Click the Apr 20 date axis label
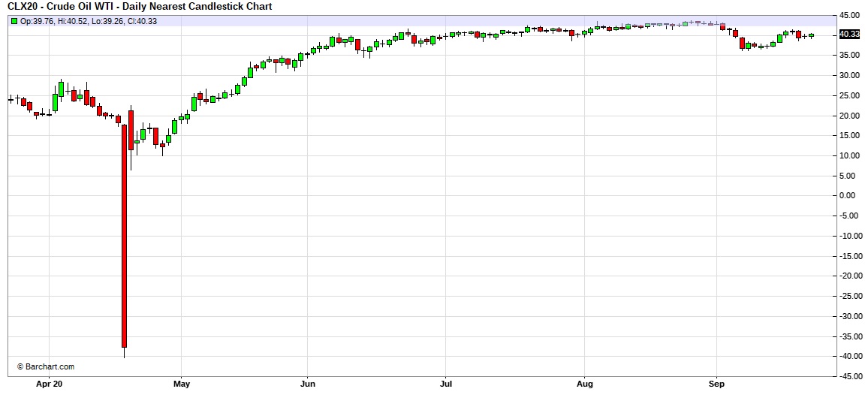 [x=50, y=384]
